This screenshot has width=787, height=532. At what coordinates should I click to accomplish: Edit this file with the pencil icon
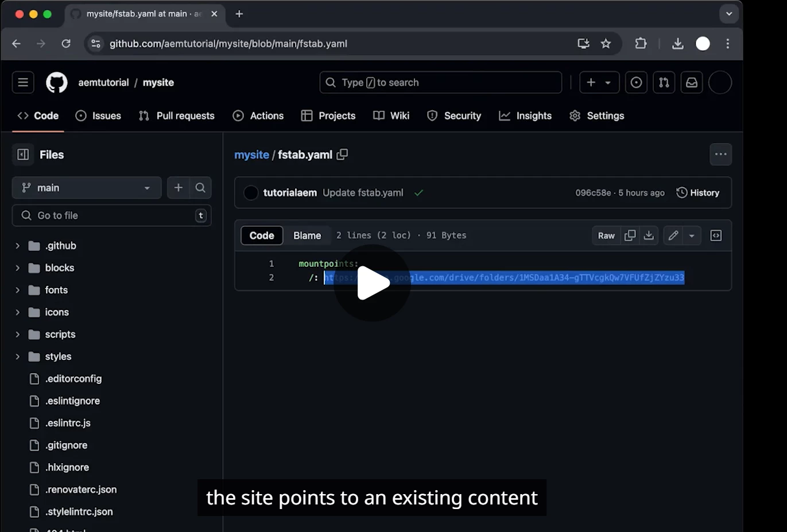coord(673,235)
